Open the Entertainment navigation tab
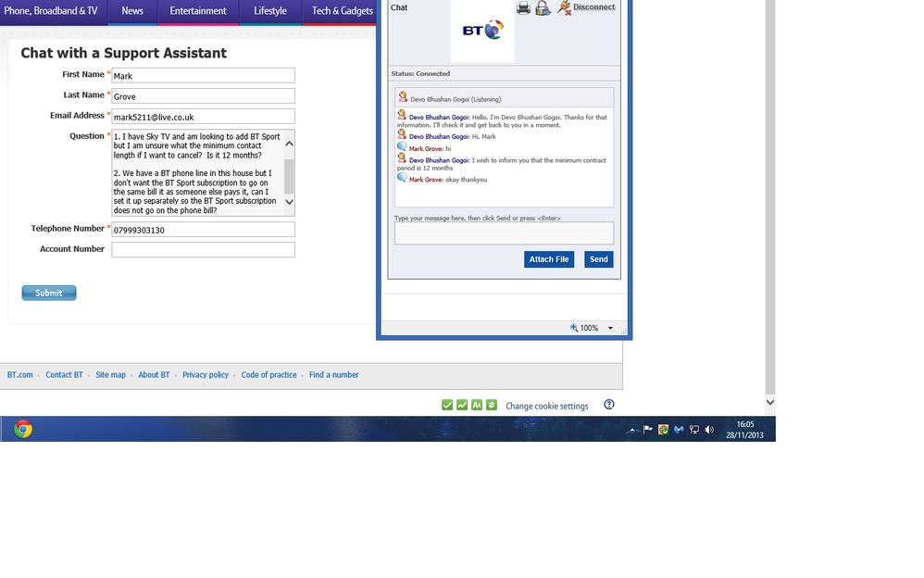924x578 pixels. pos(198,10)
